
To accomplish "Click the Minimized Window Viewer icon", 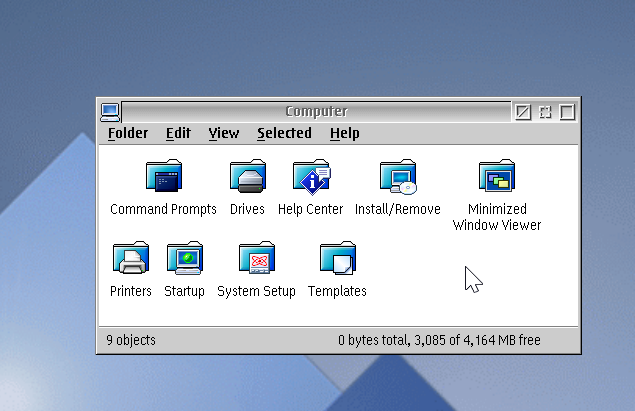I will tap(496, 178).
